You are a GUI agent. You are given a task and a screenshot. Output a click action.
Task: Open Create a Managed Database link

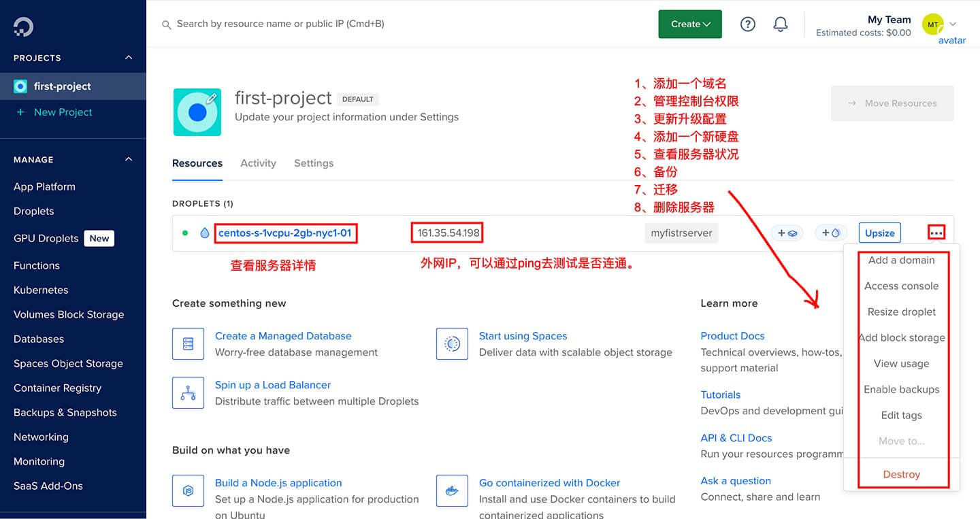(x=283, y=336)
